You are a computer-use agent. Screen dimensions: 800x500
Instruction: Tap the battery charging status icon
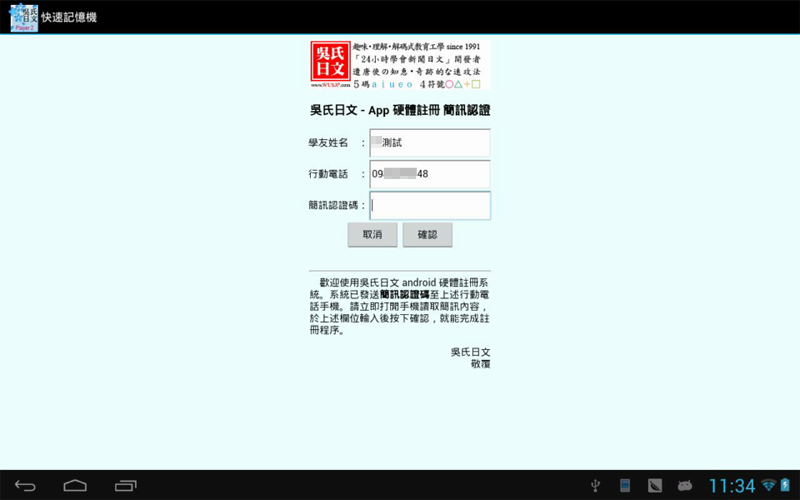point(785,485)
